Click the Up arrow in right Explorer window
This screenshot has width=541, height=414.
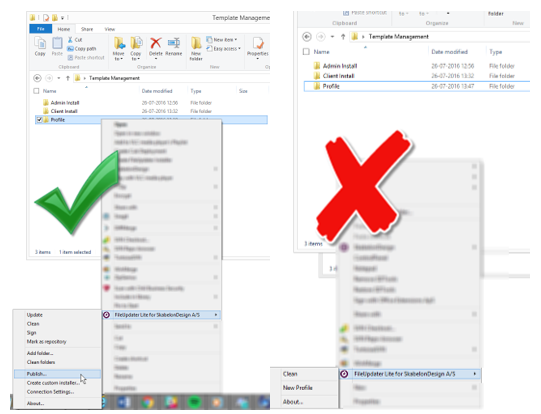coord(343,37)
